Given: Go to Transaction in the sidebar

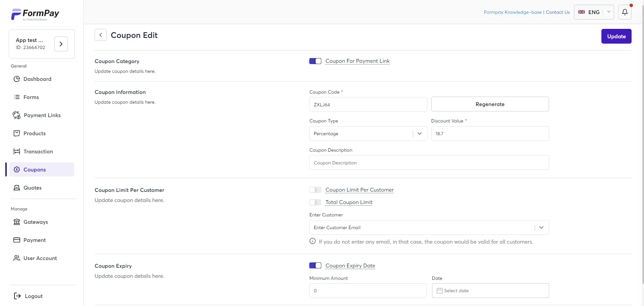Looking at the screenshot, I should click(x=38, y=151).
